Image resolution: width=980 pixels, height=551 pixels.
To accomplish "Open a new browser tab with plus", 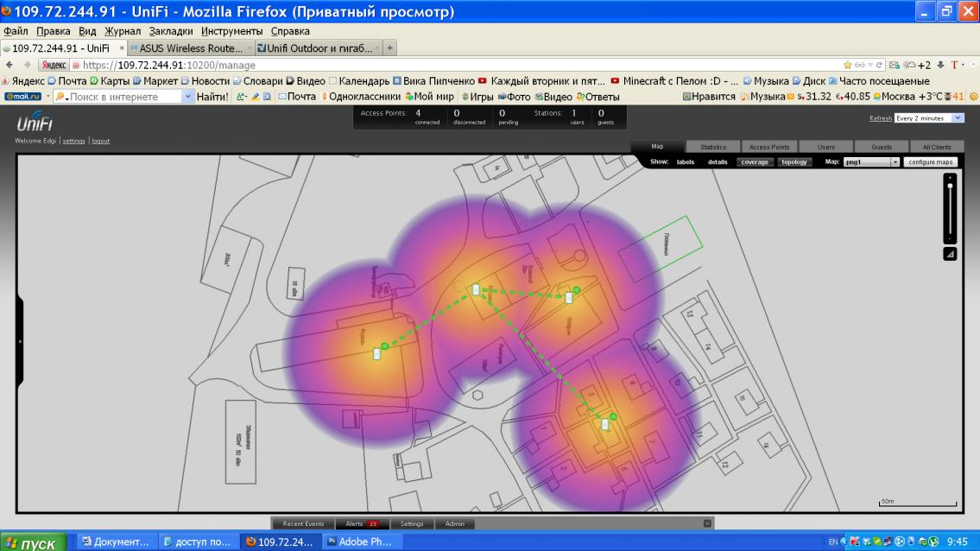I will [x=390, y=48].
